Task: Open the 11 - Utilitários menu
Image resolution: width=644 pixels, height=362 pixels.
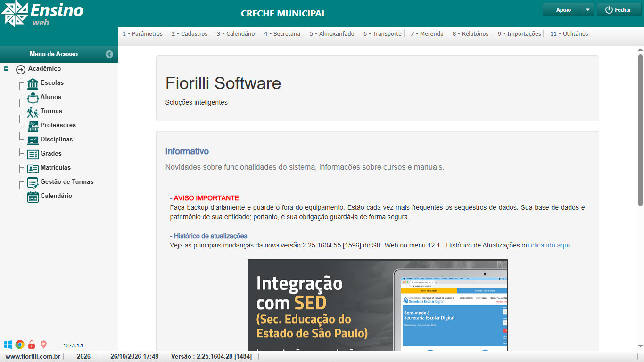Action: point(569,34)
